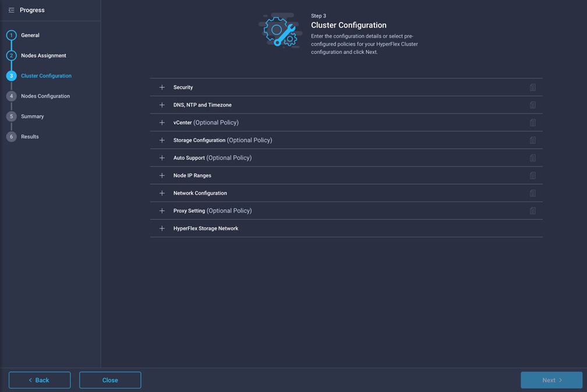Click the Next button
The height and width of the screenshot is (392, 587).
click(x=551, y=380)
